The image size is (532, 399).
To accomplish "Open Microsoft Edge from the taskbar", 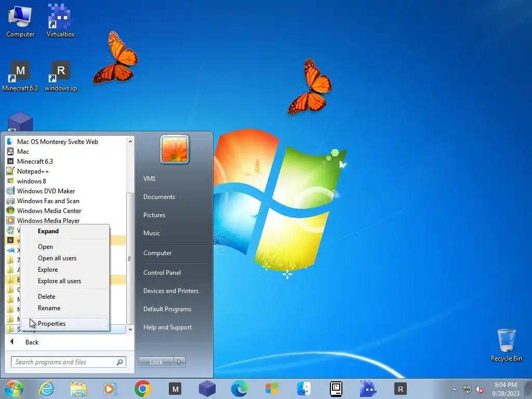I will (x=239, y=389).
